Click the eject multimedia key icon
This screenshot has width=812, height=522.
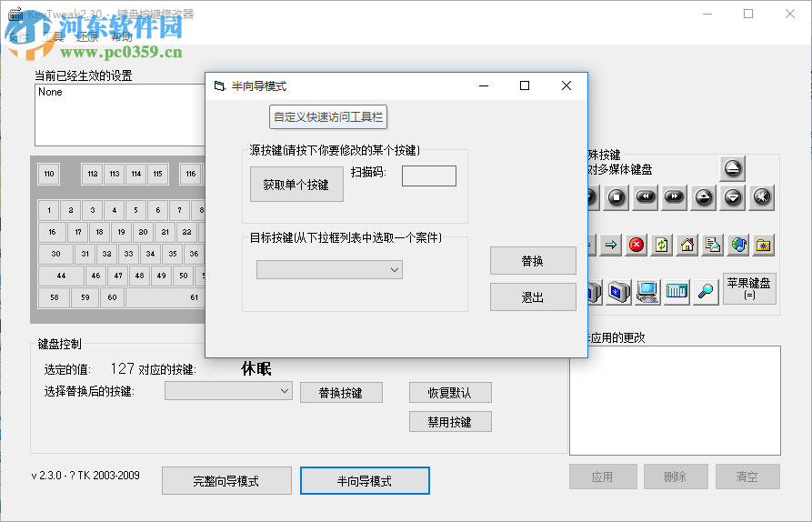click(732, 168)
